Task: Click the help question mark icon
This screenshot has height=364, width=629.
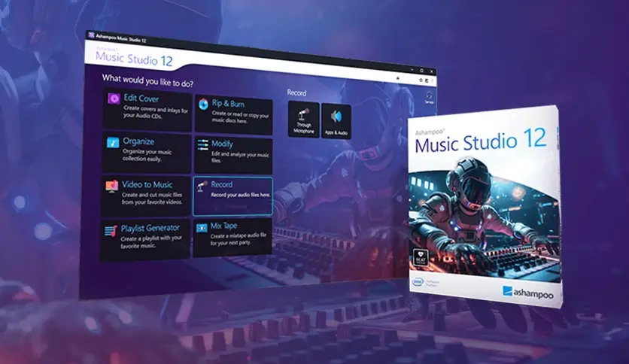Action: [x=432, y=81]
